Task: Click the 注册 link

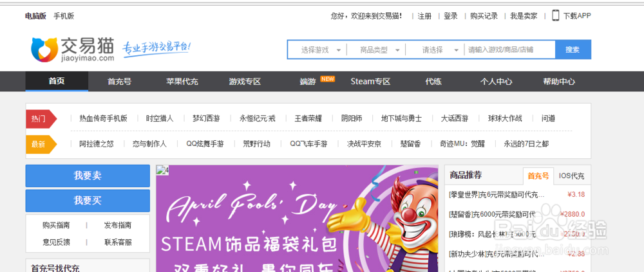Action: pyautogui.click(x=424, y=16)
